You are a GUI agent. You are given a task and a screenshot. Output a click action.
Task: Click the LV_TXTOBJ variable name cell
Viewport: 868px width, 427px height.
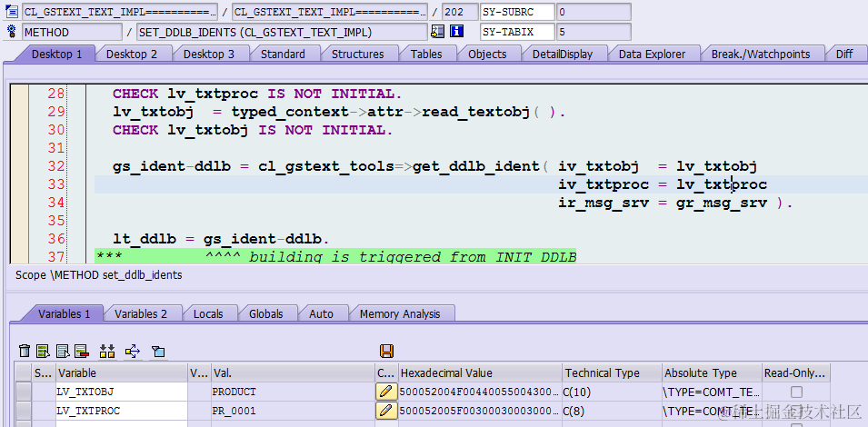tap(121, 392)
